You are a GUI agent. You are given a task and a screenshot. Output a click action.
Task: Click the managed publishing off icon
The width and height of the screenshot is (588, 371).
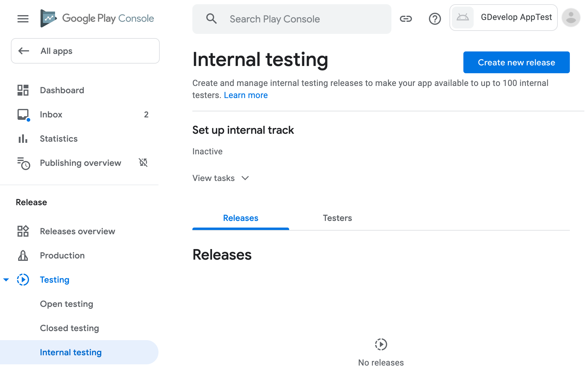pos(143,163)
